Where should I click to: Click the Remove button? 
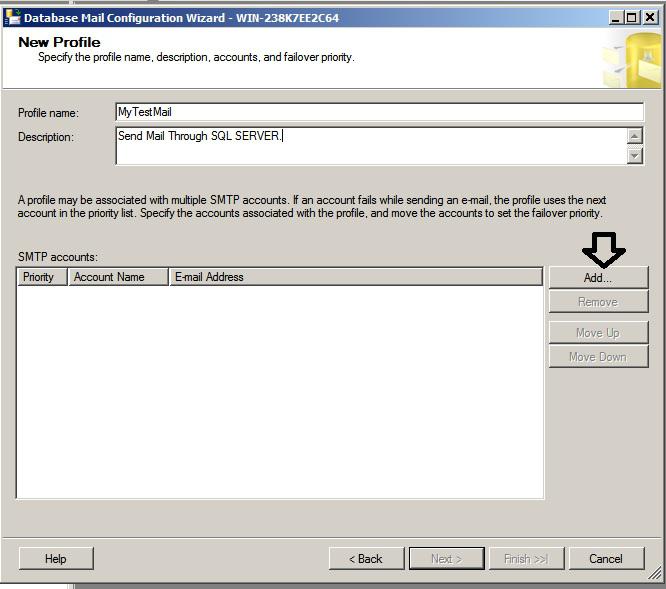(x=598, y=302)
